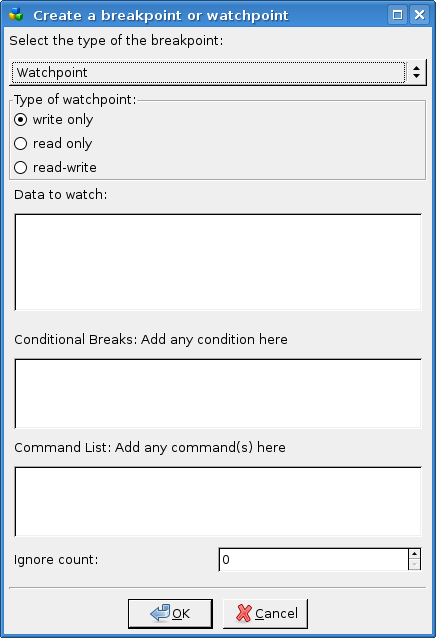Screen dimensions: 436x638
Task: Close the dialog with the title bar X
Action: pyautogui.click(x=419, y=15)
